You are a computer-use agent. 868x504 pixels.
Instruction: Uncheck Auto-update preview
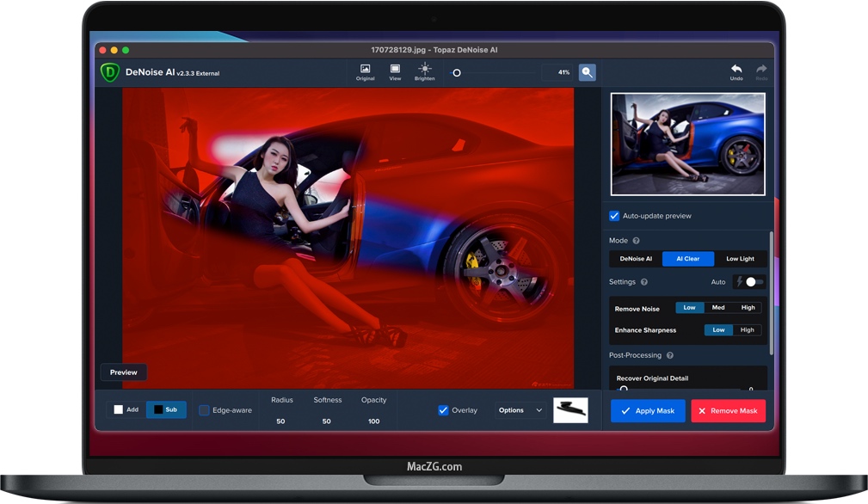click(613, 216)
